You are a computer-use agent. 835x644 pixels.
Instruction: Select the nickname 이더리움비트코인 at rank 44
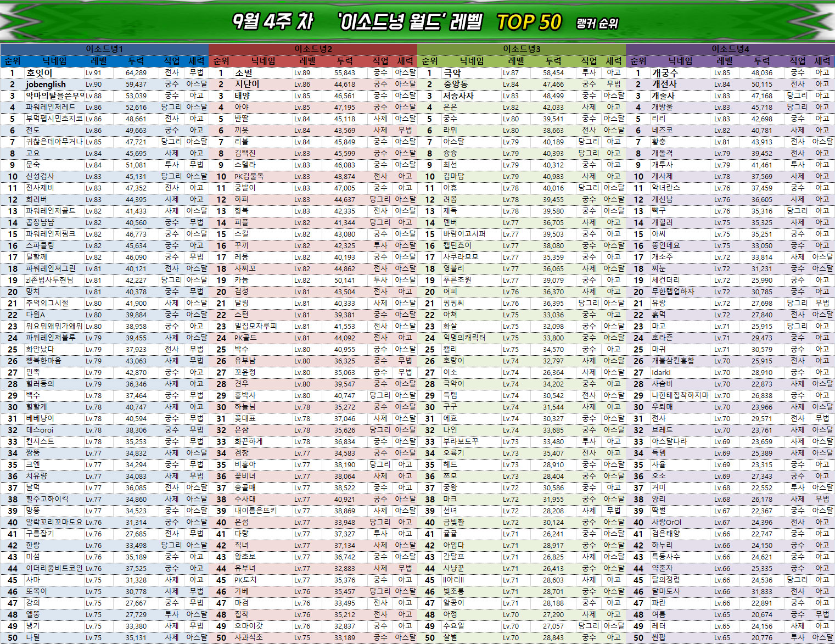click(x=54, y=568)
